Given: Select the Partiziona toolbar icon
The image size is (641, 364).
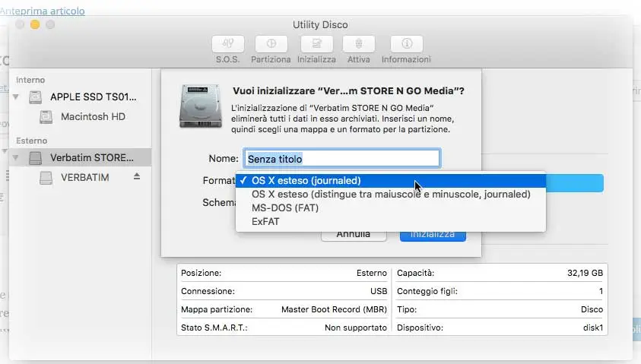Looking at the screenshot, I should pyautogui.click(x=271, y=44).
